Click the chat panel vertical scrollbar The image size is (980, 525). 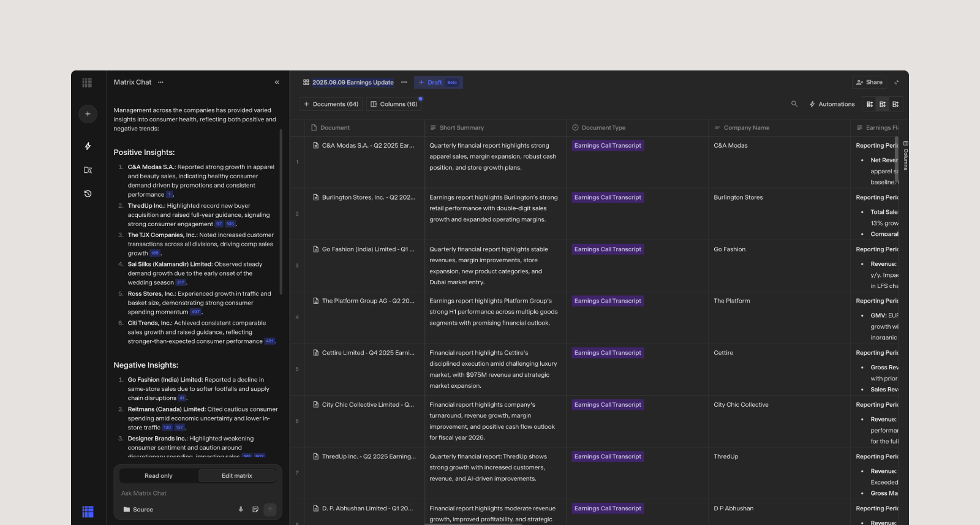pyautogui.click(x=281, y=211)
